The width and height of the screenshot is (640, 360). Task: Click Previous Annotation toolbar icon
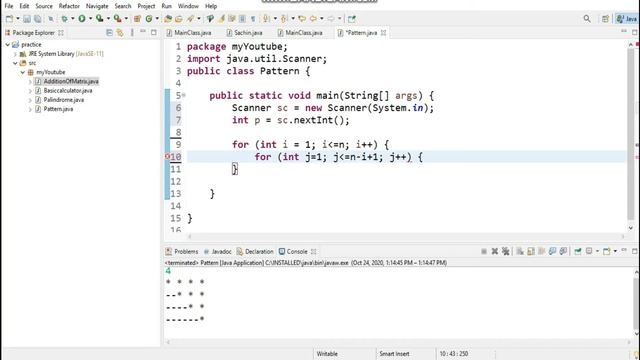coord(284,18)
